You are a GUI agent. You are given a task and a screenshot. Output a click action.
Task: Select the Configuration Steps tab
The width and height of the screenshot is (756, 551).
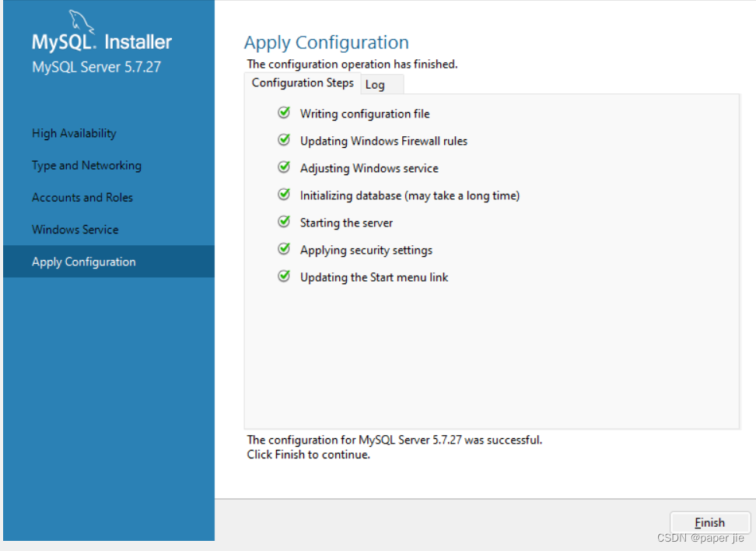(303, 83)
